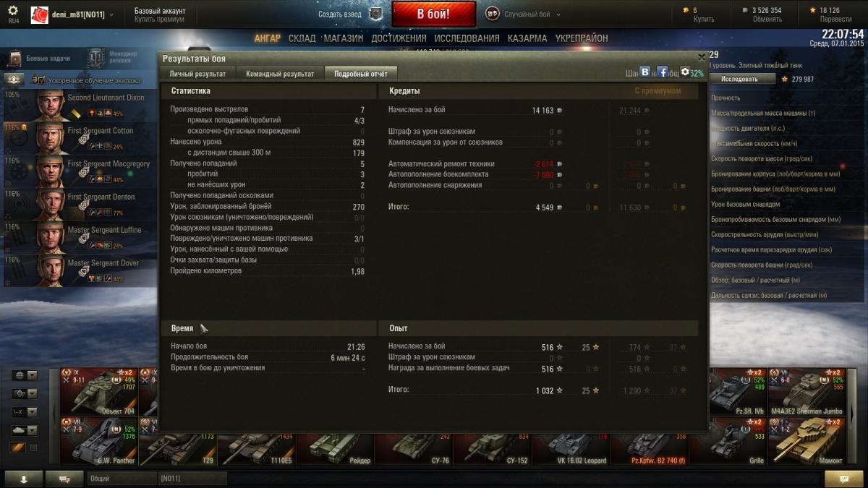
Task: Open the contacts list button at bottom left
Action: (x=23, y=479)
